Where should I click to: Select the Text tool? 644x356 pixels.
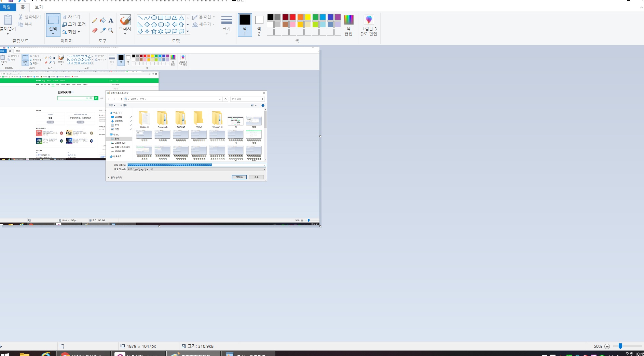[x=111, y=20]
